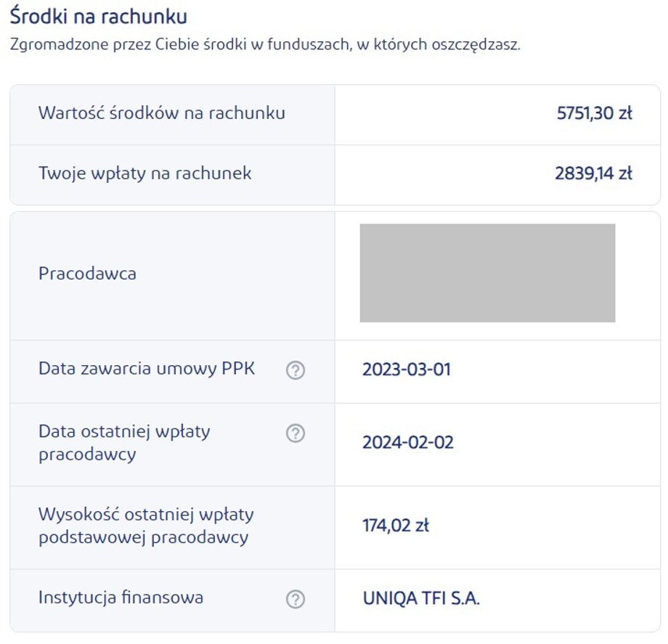Click the 2024-02-02 last payment date
Viewport: 668px width, 644px height.
point(408,443)
